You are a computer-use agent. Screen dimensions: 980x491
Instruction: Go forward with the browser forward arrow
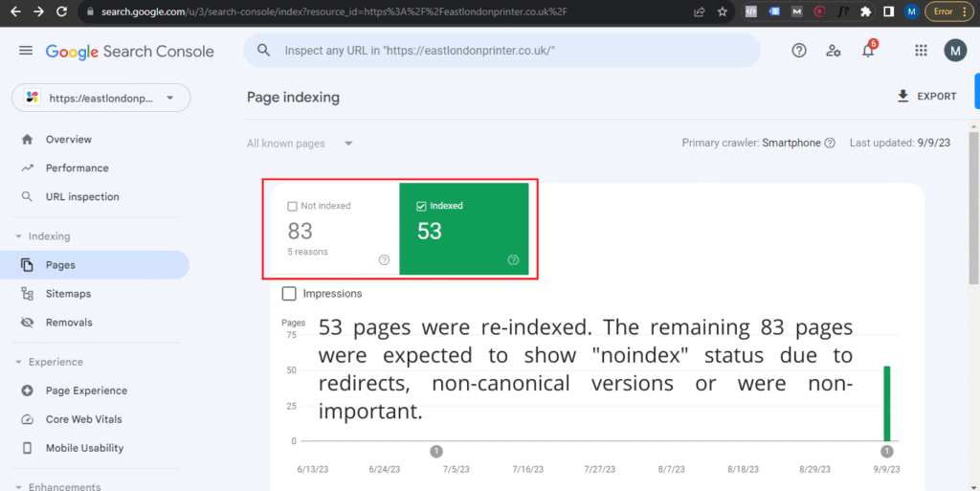(x=38, y=11)
